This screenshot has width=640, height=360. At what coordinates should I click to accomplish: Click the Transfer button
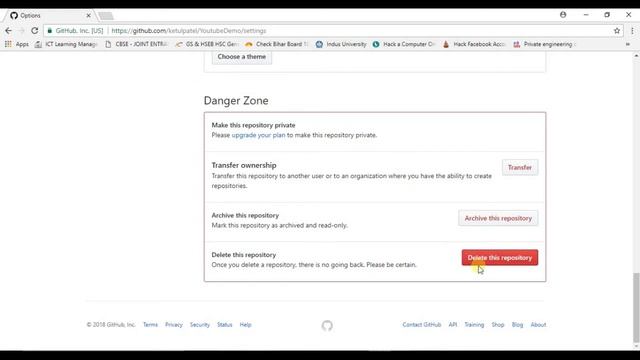coord(520,167)
